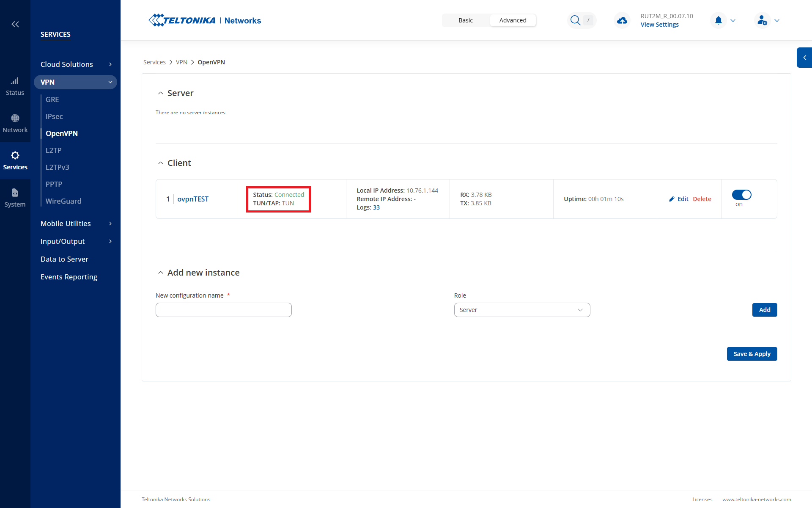812x508 pixels.
Task: Open the WireGuard VPN menu item
Action: (x=63, y=201)
